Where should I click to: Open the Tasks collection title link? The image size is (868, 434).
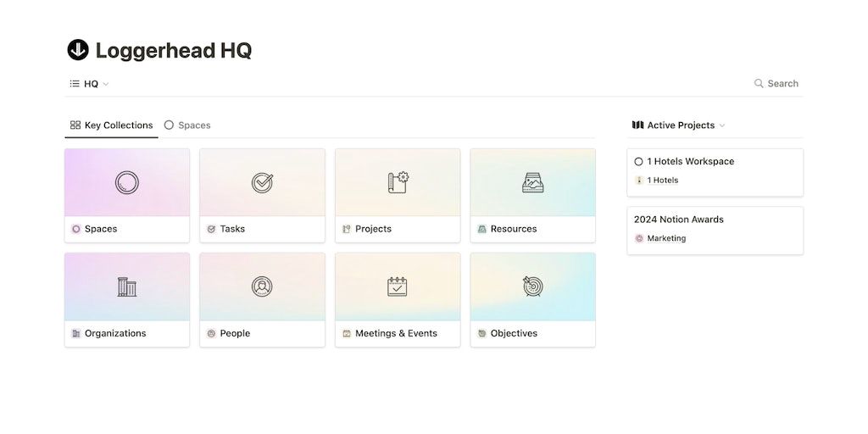232,229
